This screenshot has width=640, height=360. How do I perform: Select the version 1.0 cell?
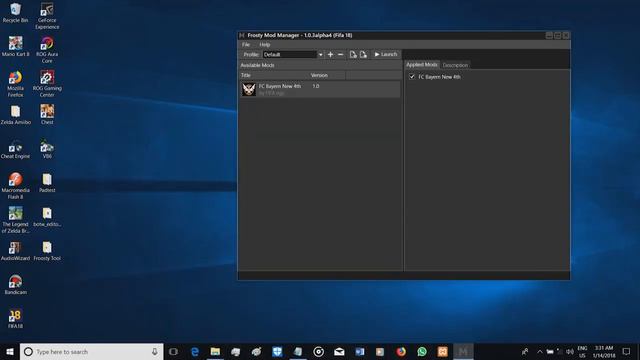[316, 86]
